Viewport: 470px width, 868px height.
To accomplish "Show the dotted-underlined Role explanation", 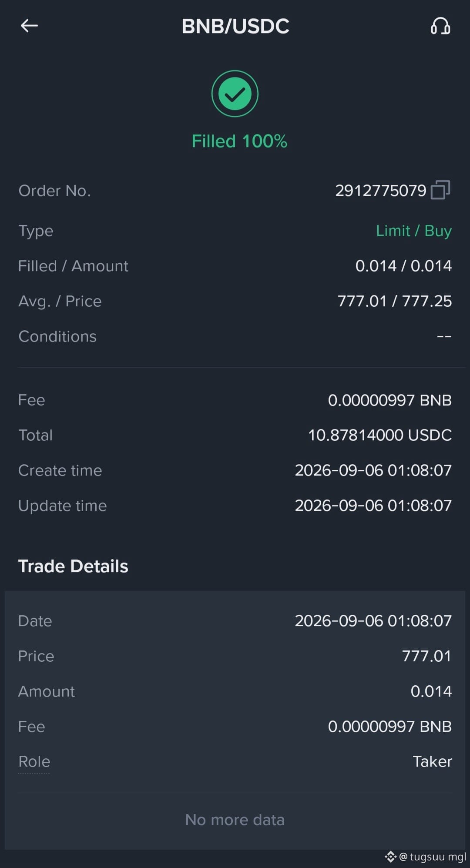I will [x=34, y=762].
